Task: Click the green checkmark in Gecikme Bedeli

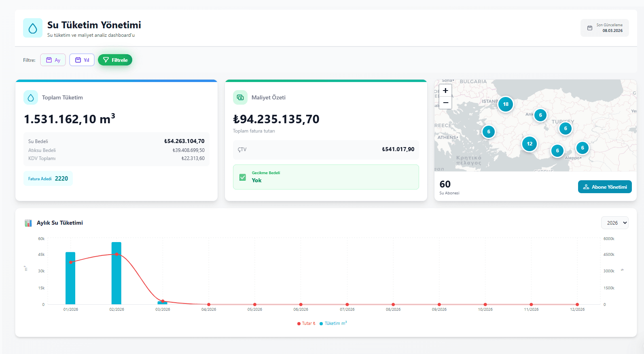Action: click(243, 177)
